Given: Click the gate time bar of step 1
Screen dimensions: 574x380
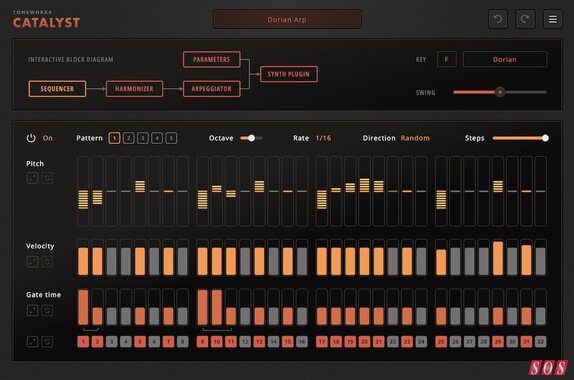Looking at the screenshot, I should [83, 307].
